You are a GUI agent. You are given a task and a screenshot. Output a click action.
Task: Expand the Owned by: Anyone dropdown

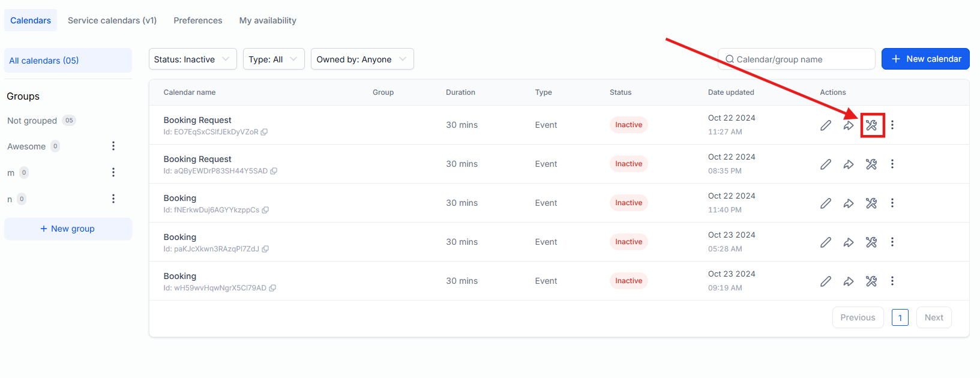click(362, 59)
